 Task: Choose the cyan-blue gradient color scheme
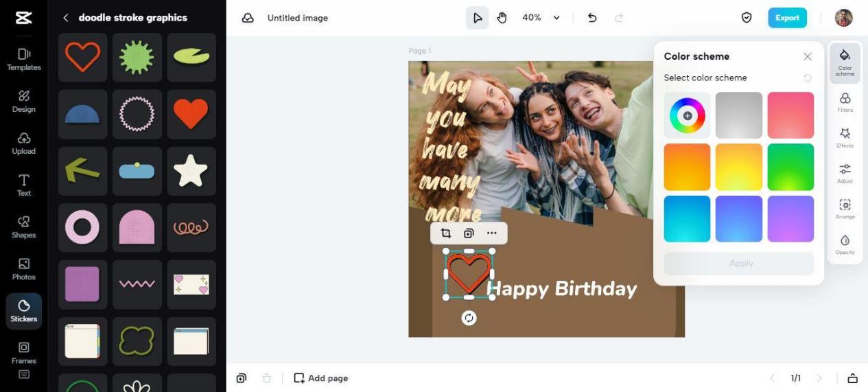click(687, 219)
